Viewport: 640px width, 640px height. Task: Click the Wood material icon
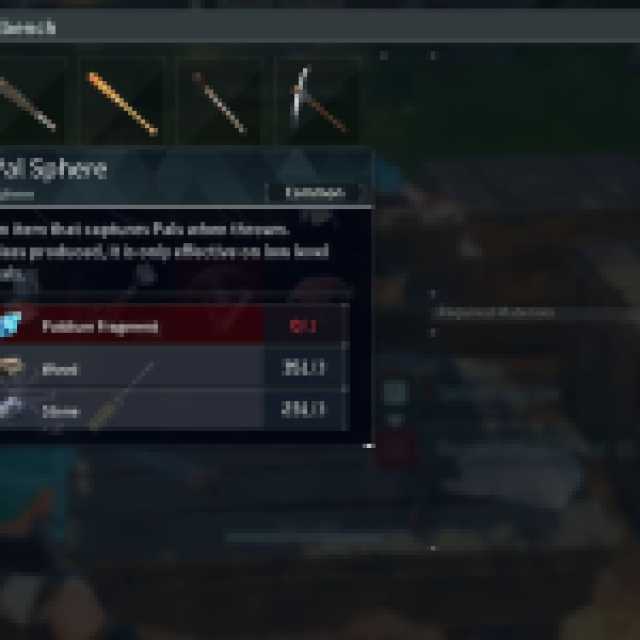[11, 367]
